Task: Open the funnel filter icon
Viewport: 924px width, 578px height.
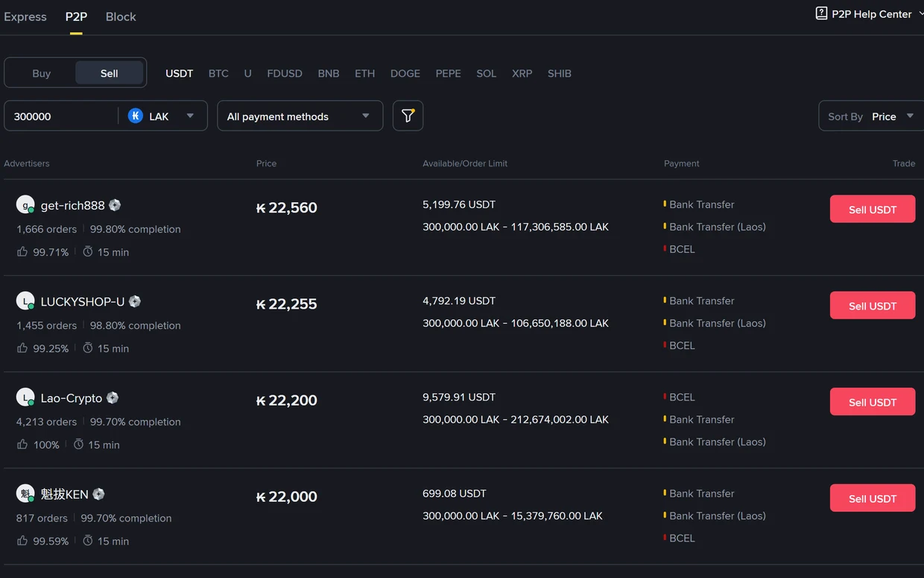Action: (408, 116)
